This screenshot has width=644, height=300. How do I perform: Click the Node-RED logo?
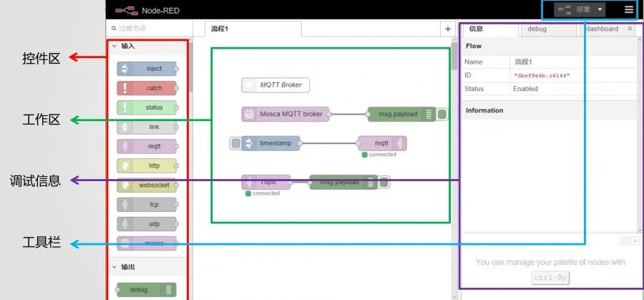tap(127, 10)
